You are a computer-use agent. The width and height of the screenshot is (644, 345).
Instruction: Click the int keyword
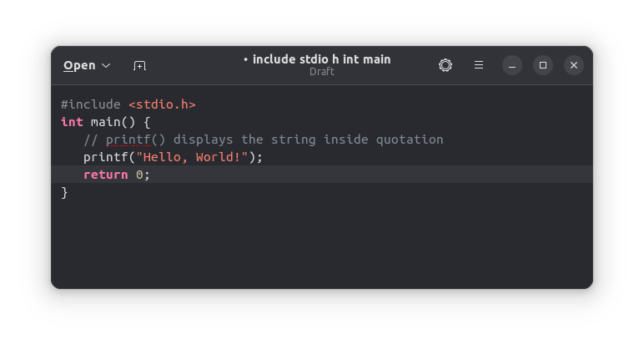[72, 122]
